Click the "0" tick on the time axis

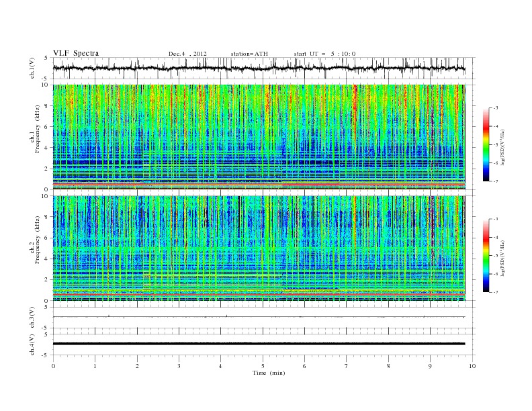(x=53, y=366)
